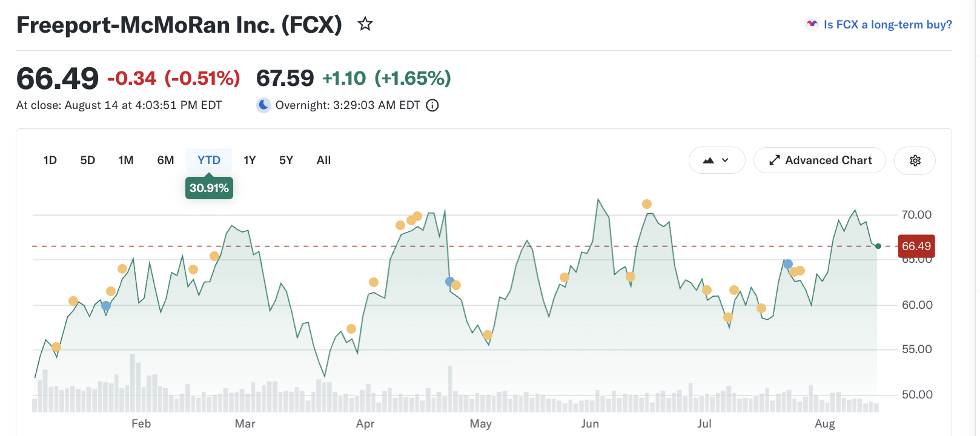This screenshot has height=436, width=980.
Task: Select the 1D time range
Action: pos(50,160)
